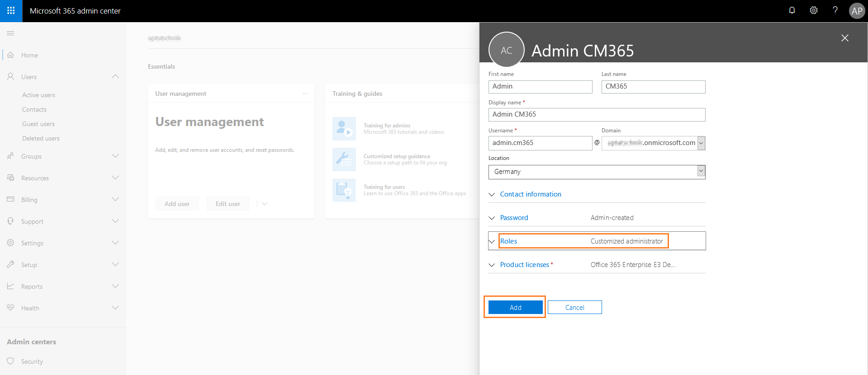The height and width of the screenshot is (375, 868).
Task: Collapse the Users navigation section
Action: (x=115, y=76)
